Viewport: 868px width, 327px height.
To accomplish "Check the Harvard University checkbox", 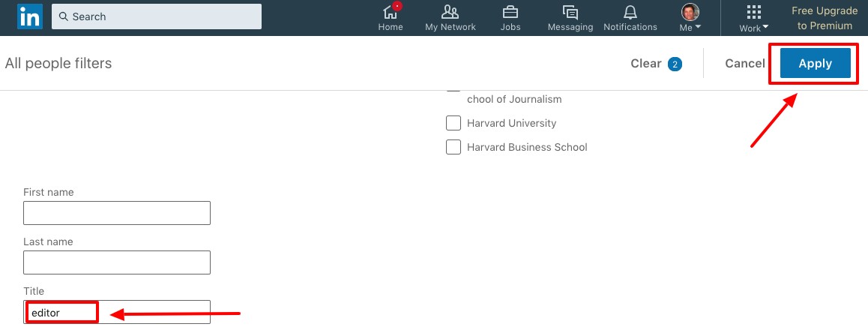I will click(x=453, y=123).
